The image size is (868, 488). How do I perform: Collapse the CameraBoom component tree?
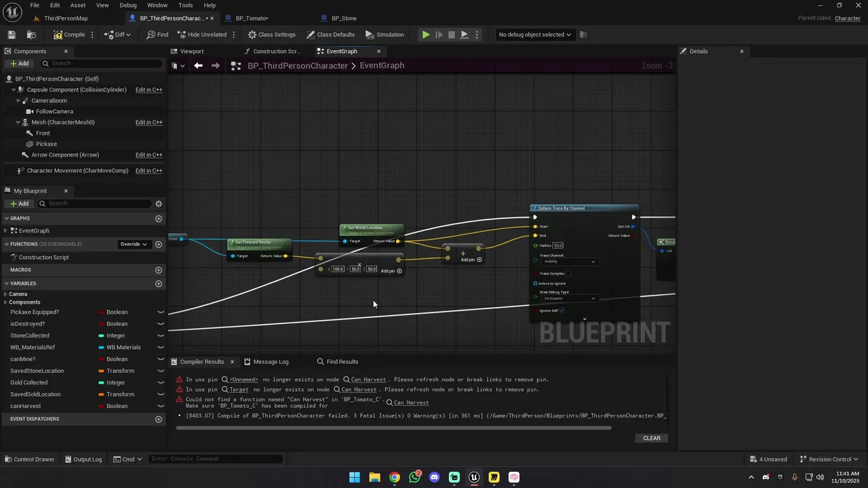[x=18, y=100]
